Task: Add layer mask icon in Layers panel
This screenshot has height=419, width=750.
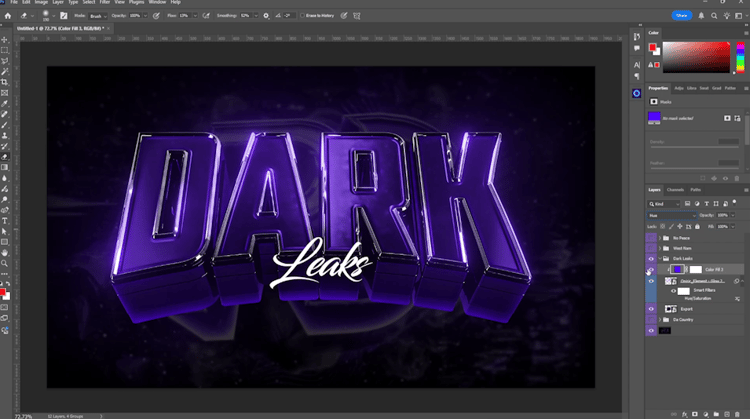Action: (695, 414)
